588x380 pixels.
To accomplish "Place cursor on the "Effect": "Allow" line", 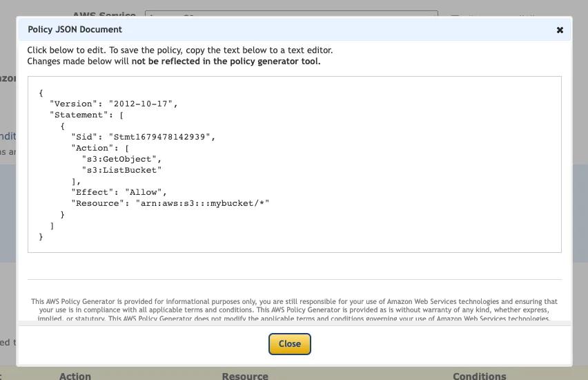I will [119, 192].
